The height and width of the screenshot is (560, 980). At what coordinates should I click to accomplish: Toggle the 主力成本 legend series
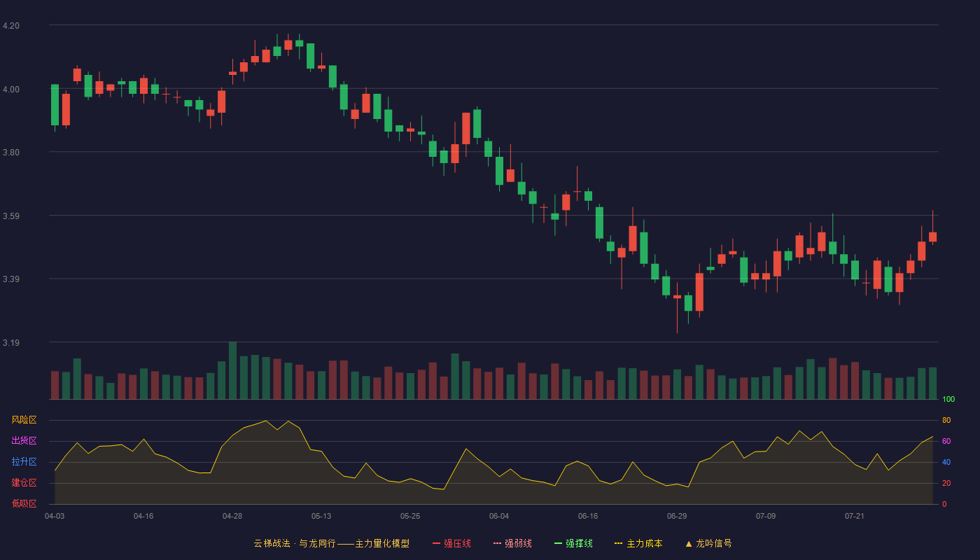tap(638, 543)
